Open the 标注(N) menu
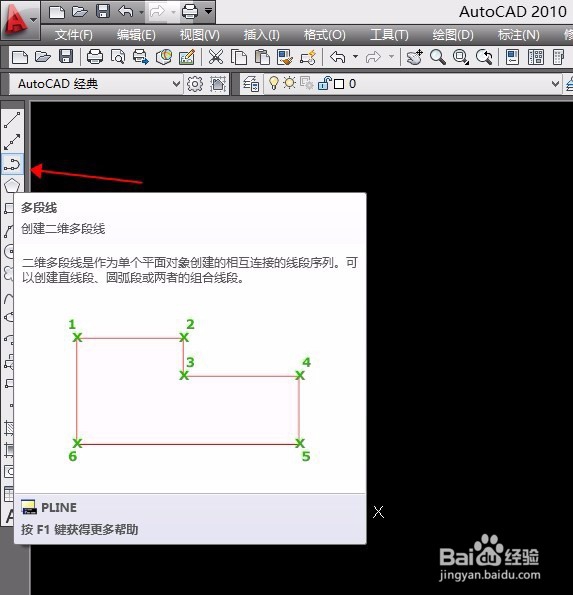The width and height of the screenshot is (573, 595). [x=518, y=35]
